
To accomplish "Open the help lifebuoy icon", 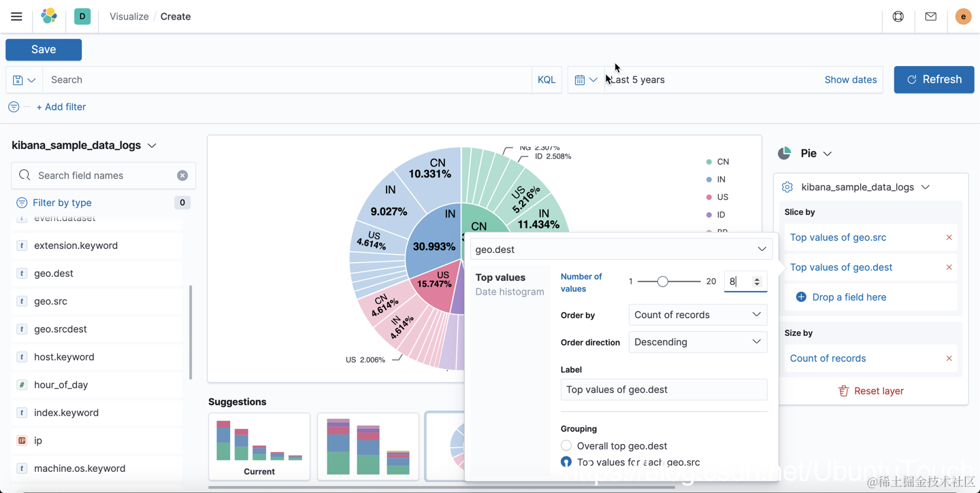I will pyautogui.click(x=898, y=16).
